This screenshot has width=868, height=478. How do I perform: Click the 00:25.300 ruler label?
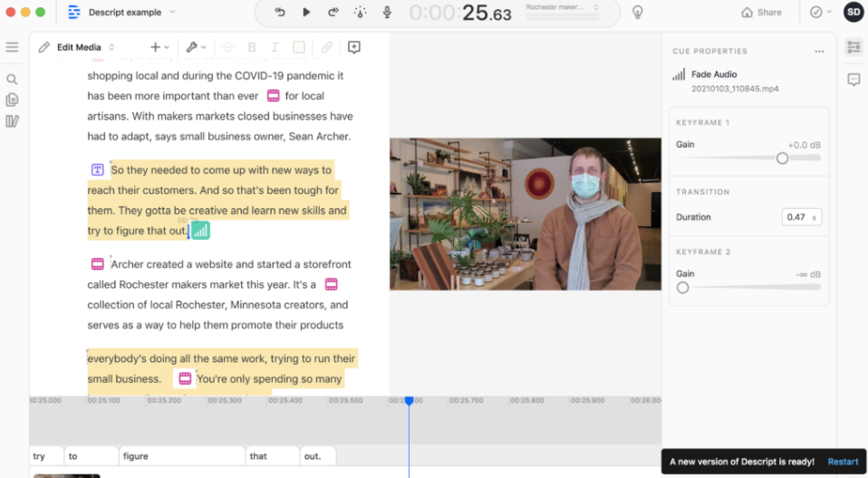pyautogui.click(x=225, y=400)
